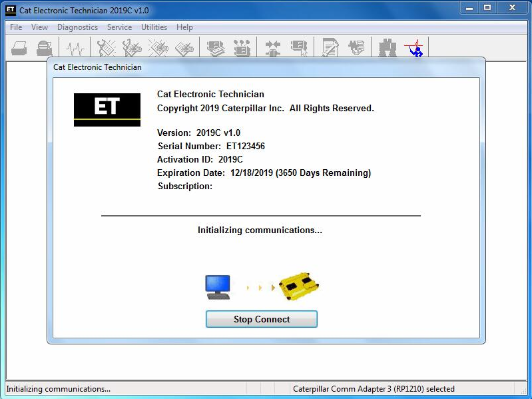Click the black ET logo image
This screenshot has width=532, height=399.
click(107, 110)
